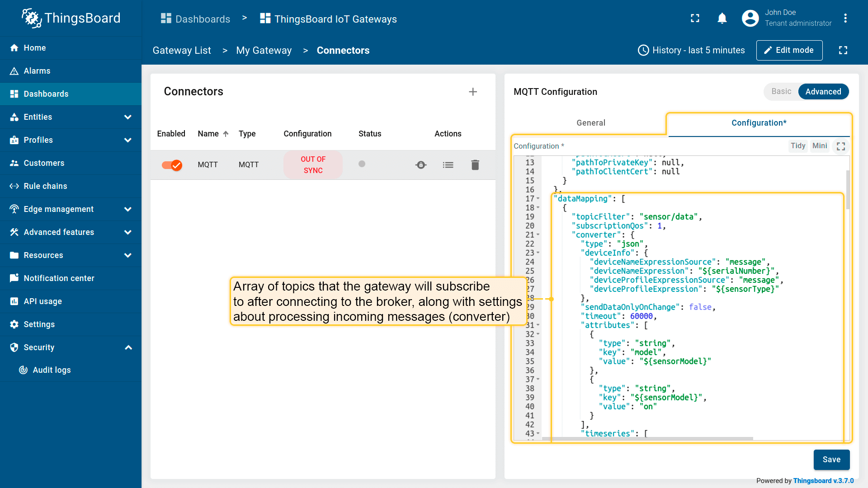
Task: Switch to Basic configuration mode
Action: click(x=781, y=91)
